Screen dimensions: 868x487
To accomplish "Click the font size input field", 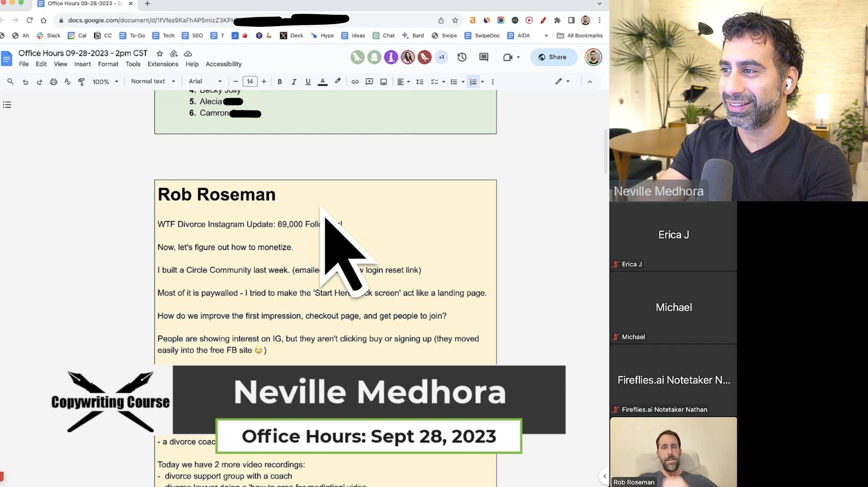I will pyautogui.click(x=250, y=82).
